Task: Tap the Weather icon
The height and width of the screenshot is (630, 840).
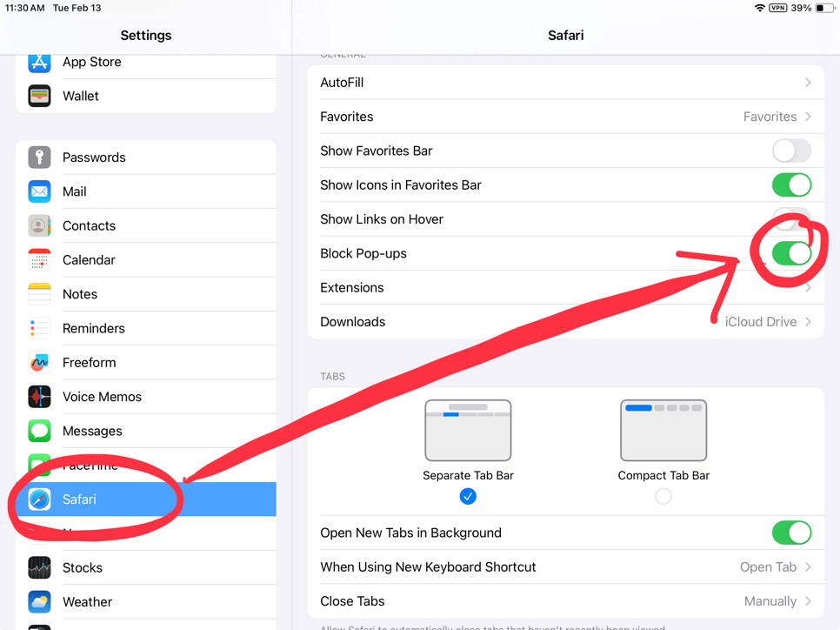Action: (x=39, y=602)
